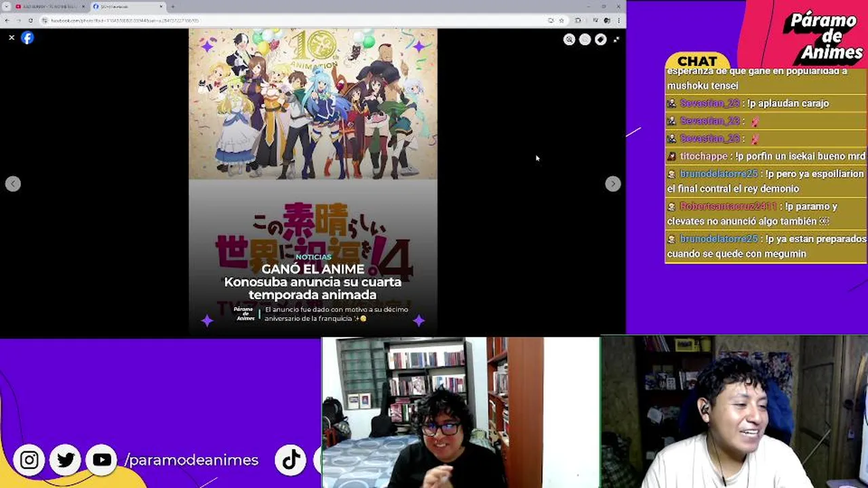
Task: Open the extensions puzzle icon
Action: [x=578, y=20]
